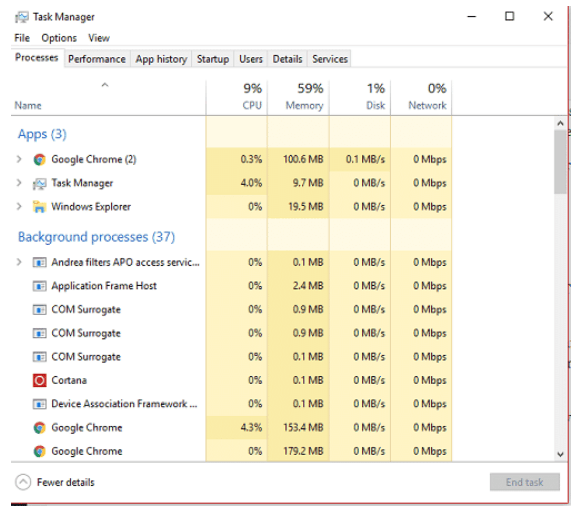Click the Google Chrome icon under Apps
This screenshot has height=507, width=581.
coord(40,159)
